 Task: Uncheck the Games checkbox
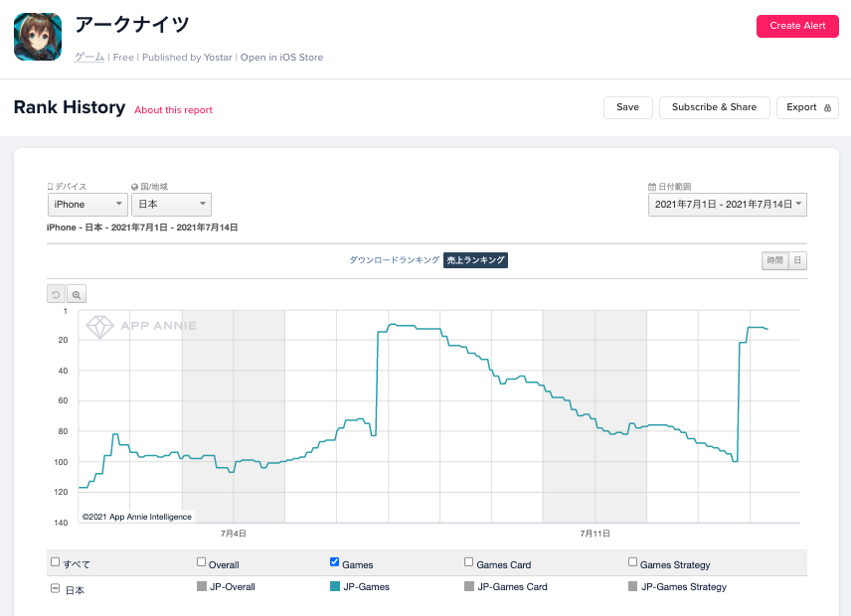pos(334,561)
